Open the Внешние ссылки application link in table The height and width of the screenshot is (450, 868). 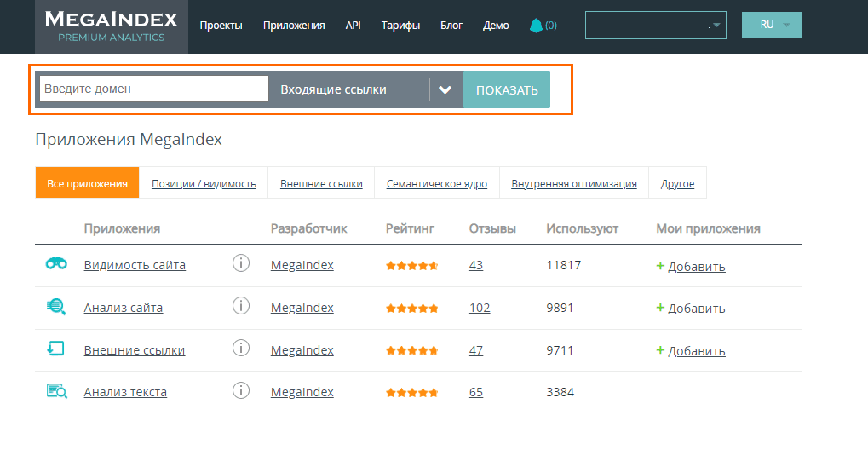point(135,350)
